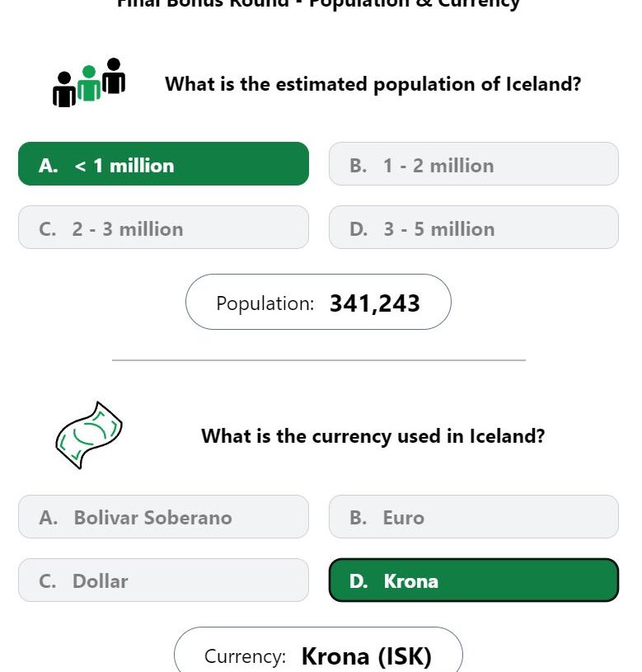Click the Iceland currency question text

tap(373, 436)
